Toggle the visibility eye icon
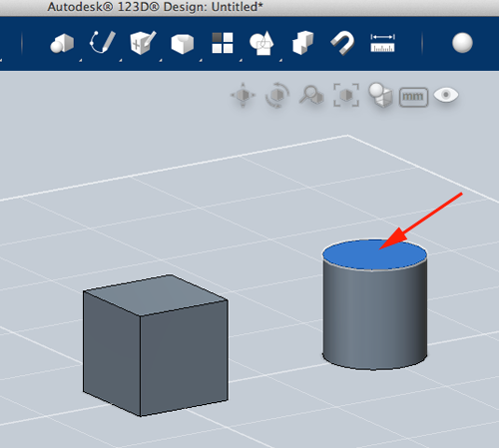Screen dimensions: 499x448 [446, 95]
